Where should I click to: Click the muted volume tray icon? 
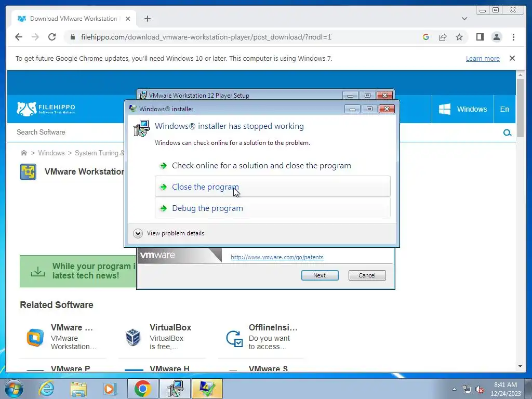480,389
